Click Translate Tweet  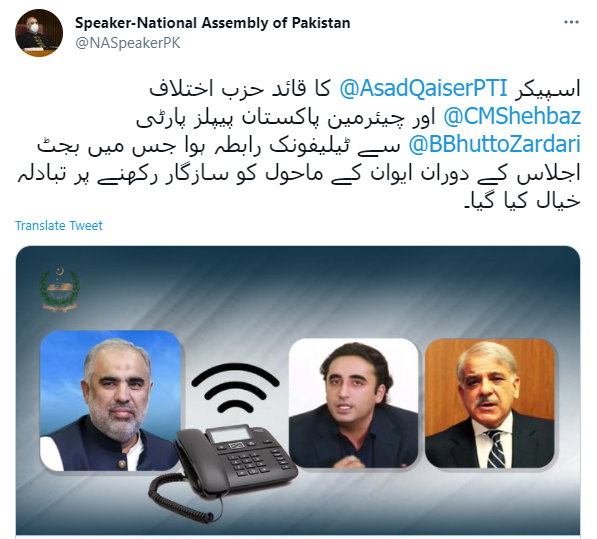[x=59, y=226]
